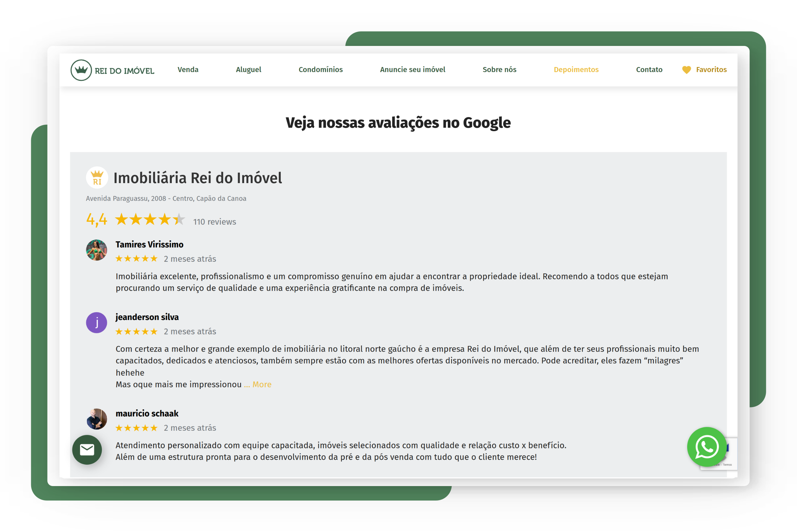
Task: Click the Imobiliária Rei do Imóvel title
Action: [x=198, y=178]
